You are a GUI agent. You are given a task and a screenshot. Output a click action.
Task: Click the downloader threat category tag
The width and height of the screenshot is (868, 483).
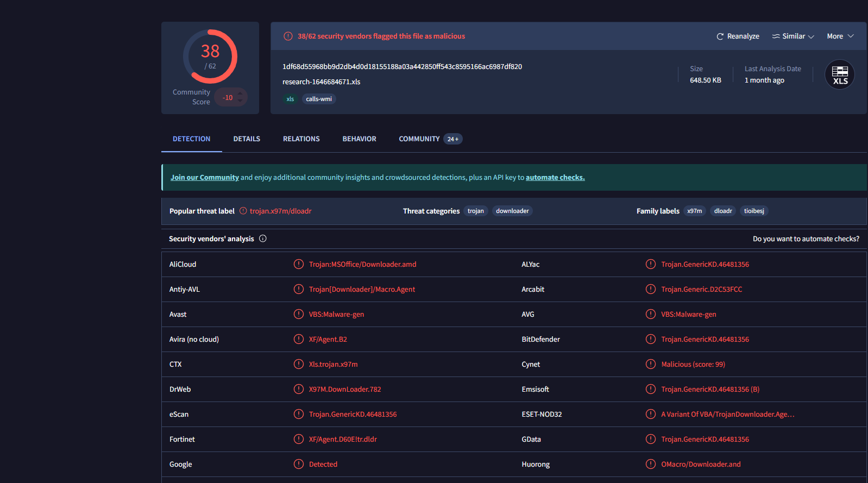tap(512, 211)
